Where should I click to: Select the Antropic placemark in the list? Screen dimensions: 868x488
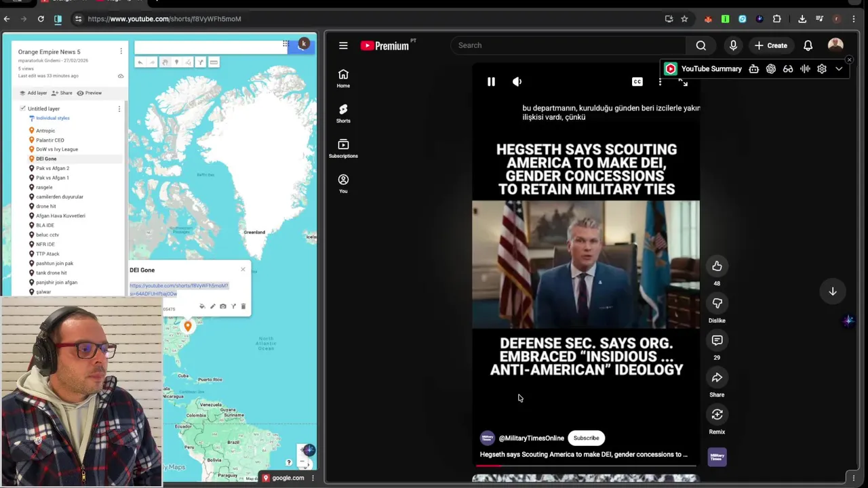click(45, 130)
